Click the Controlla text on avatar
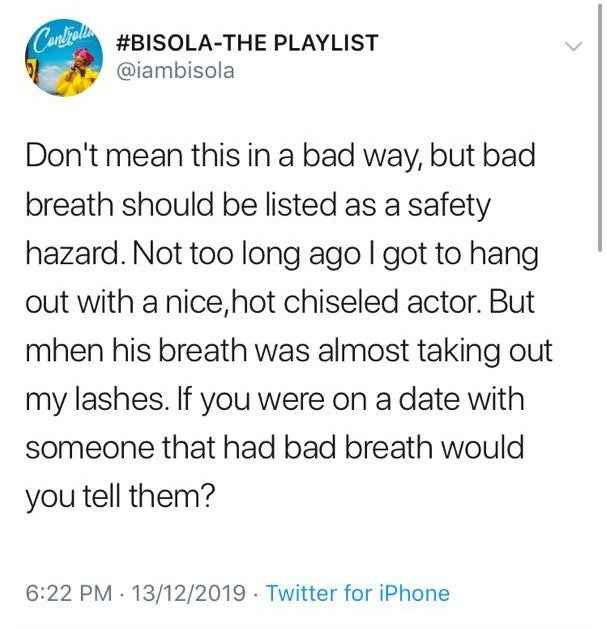This screenshot has height=629, width=607. pos(67,33)
